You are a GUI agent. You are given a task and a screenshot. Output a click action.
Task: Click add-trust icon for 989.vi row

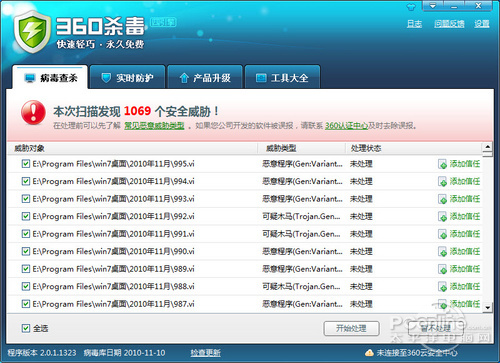442,269
